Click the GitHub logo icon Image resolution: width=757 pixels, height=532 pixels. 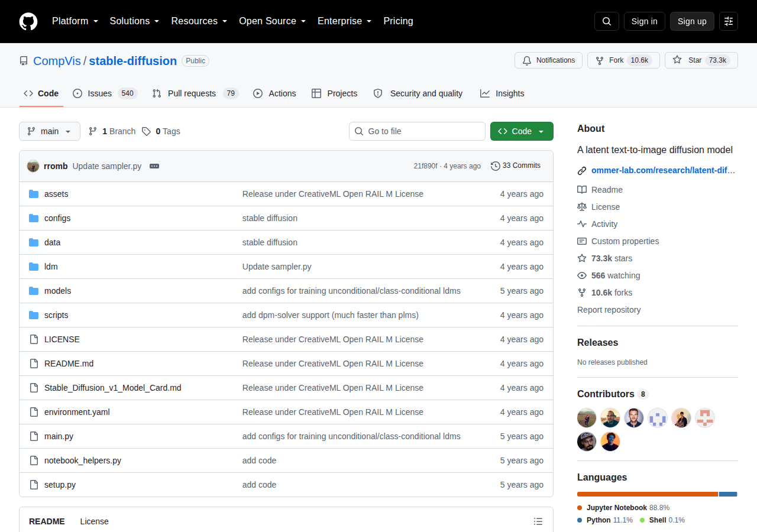tap(28, 21)
